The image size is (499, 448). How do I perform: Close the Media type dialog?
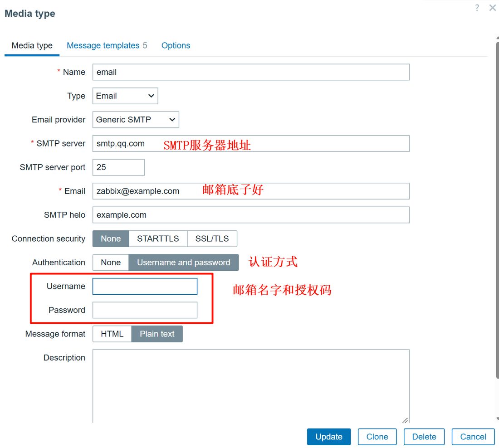[492, 8]
